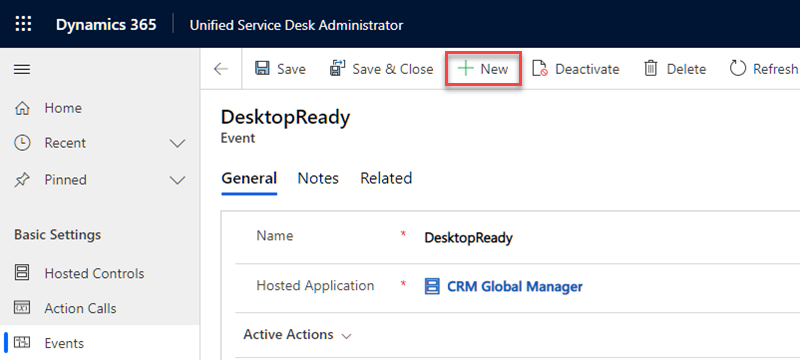Click the Home house icon
Viewport: 800px width, 360px height.
[22, 108]
